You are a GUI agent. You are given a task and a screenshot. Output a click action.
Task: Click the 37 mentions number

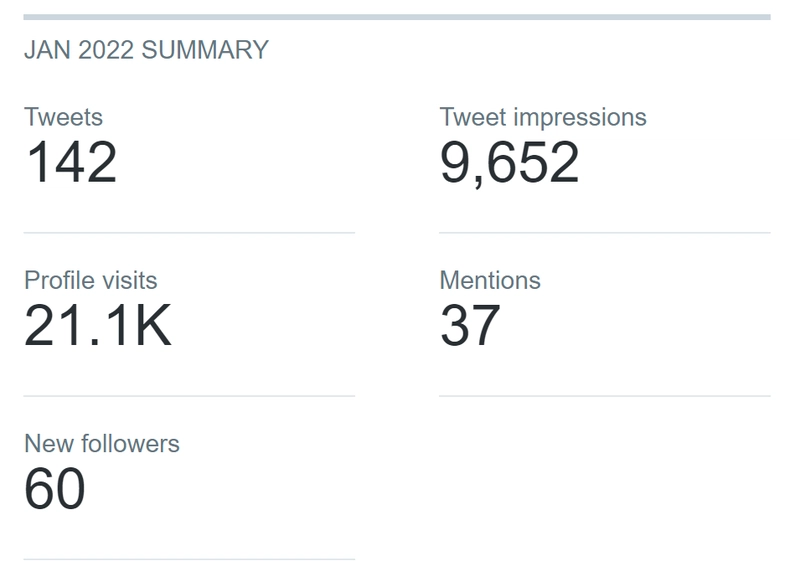[470, 325]
